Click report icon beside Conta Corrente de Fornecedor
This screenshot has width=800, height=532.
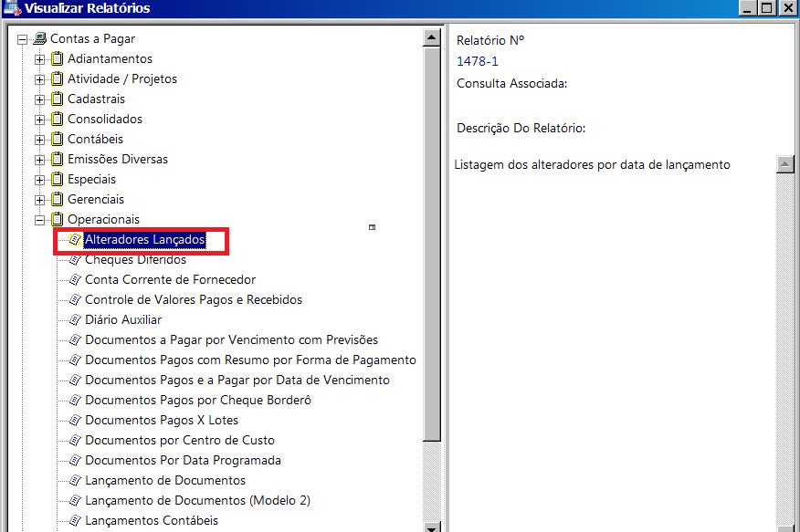75,279
